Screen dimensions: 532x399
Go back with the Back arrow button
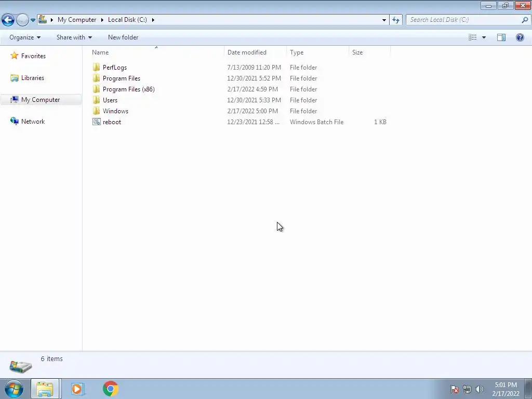pos(8,20)
